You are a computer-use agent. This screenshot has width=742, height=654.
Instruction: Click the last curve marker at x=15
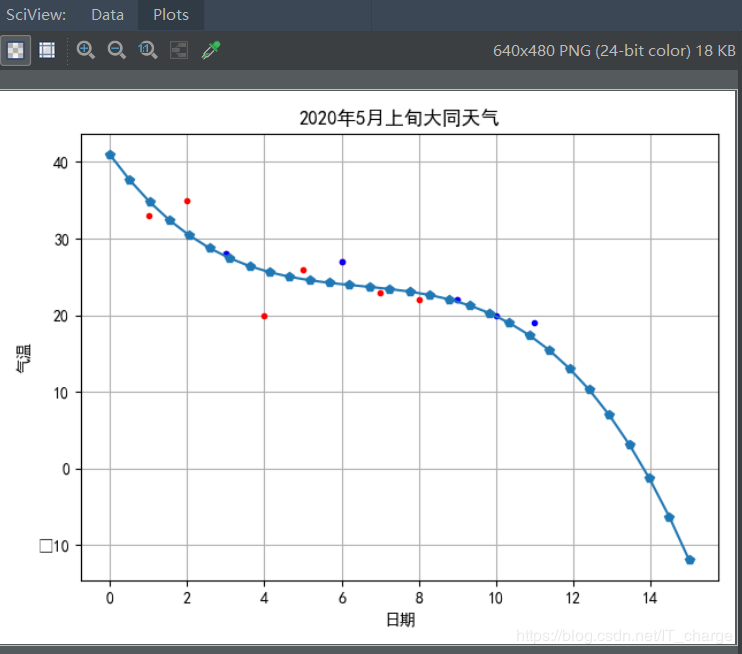click(690, 560)
